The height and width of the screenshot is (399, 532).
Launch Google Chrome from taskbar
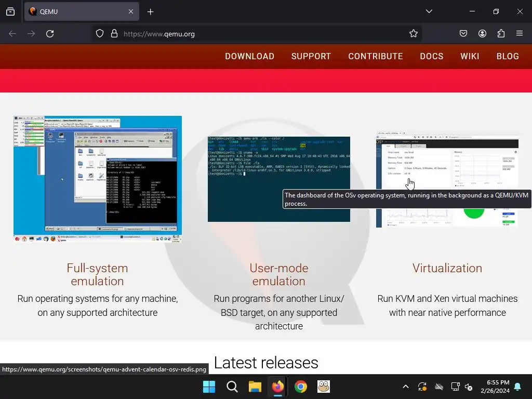[301, 387]
